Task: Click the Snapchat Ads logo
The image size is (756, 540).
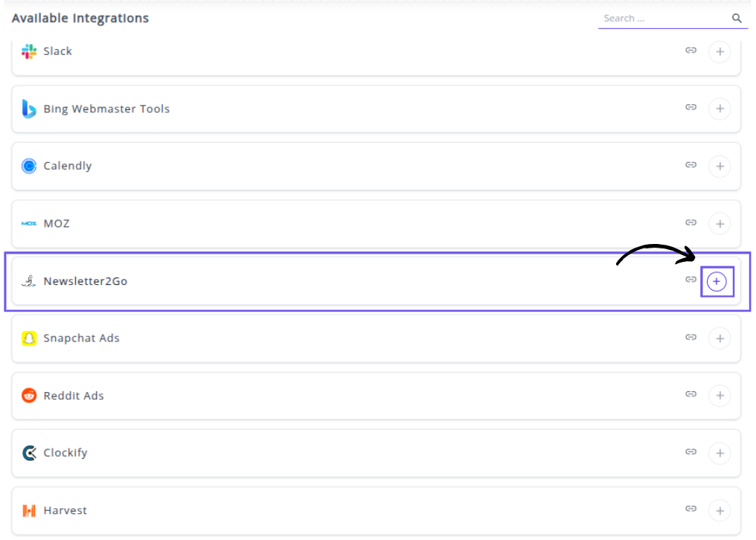Action: point(29,338)
